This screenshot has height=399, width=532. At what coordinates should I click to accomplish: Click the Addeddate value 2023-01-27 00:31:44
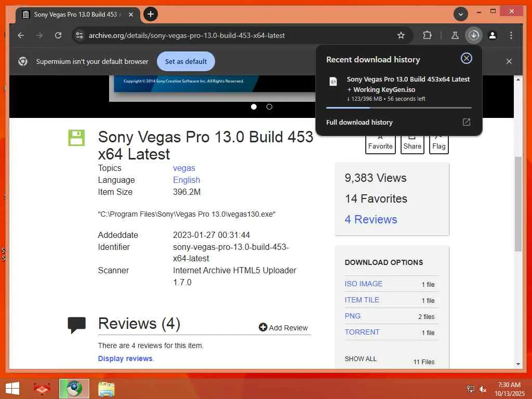coord(211,235)
